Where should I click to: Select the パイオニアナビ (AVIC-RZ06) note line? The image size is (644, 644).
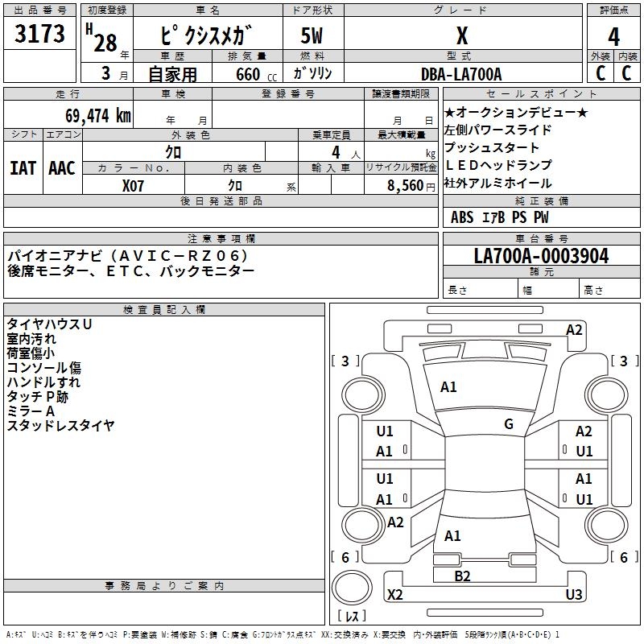click(128, 256)
